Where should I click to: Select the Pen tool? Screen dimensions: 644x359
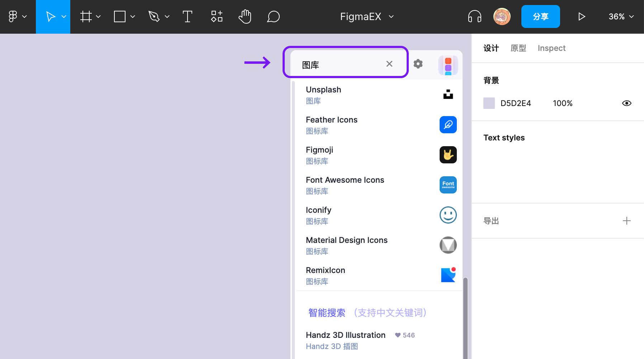click(154, 16)
